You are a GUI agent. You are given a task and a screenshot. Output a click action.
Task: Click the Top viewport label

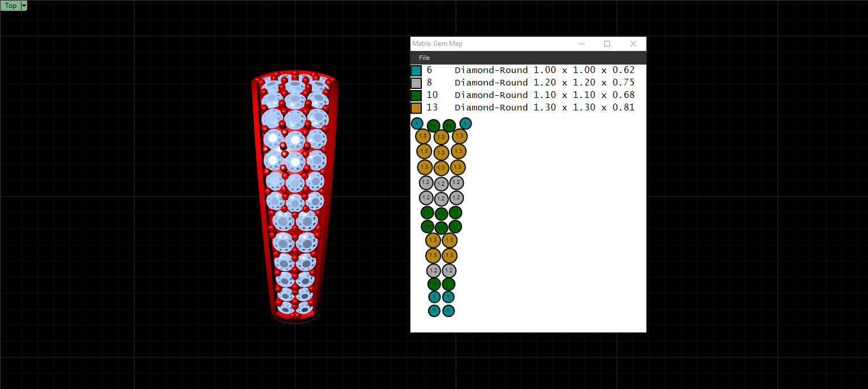(11, 6)
